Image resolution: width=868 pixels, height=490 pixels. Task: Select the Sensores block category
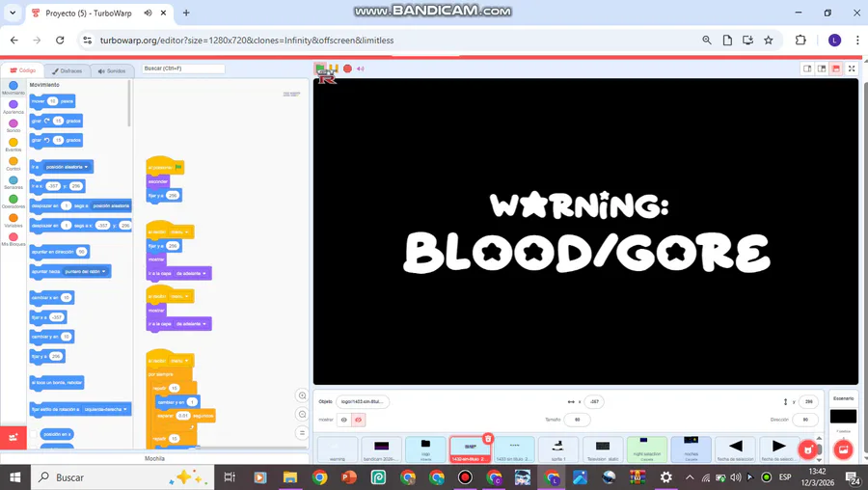click(14, 182)
